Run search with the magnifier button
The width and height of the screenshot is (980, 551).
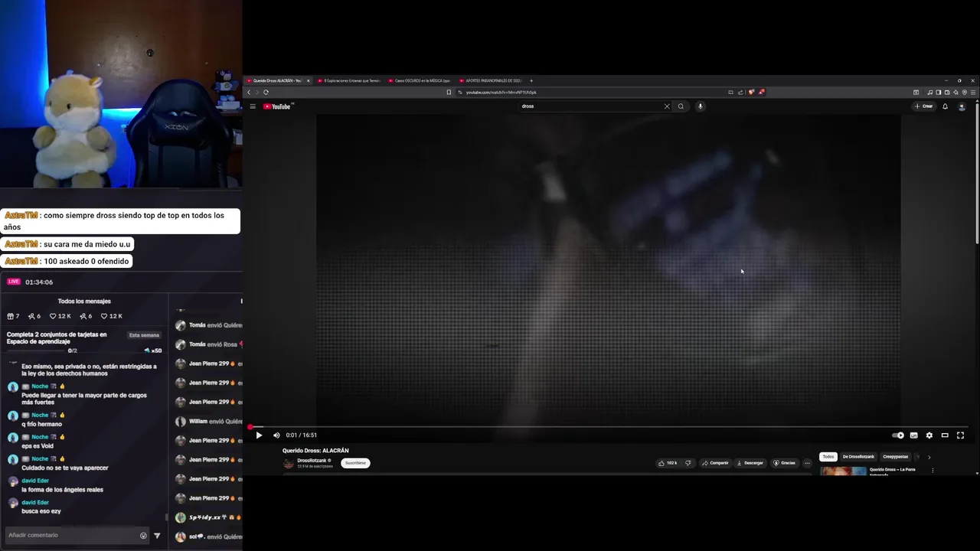pyautogui.click(x=681, y=106)
